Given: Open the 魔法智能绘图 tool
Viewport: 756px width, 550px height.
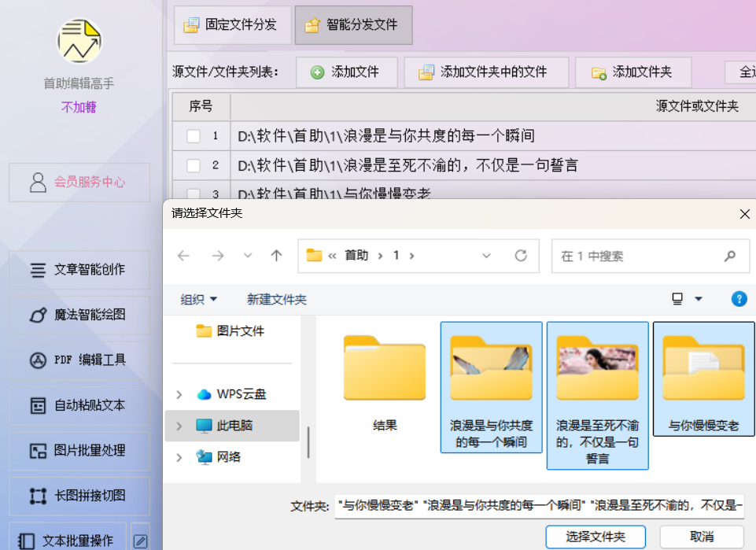Looking at the screenshot, I should [79, 316].
